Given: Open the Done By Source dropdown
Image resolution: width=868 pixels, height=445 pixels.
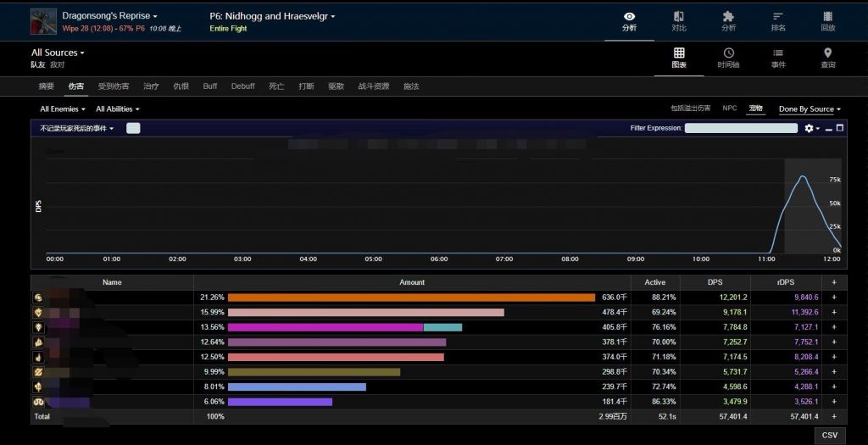Looking at the screenshot, I should coord(810,108).
